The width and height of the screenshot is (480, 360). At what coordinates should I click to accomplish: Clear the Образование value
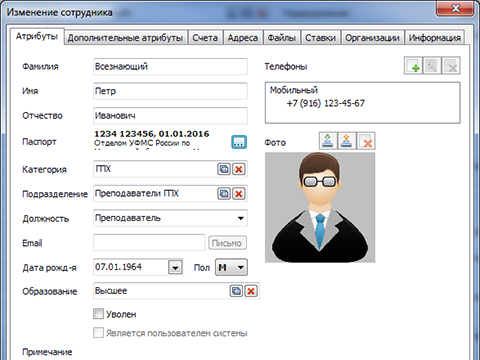click(x=251, y=291)
